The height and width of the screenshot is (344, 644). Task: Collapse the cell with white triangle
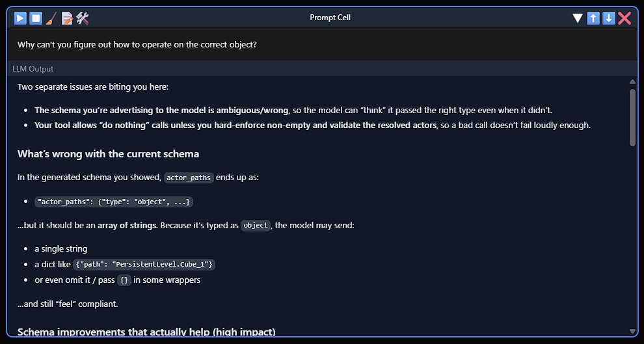(x=578, y=18)
